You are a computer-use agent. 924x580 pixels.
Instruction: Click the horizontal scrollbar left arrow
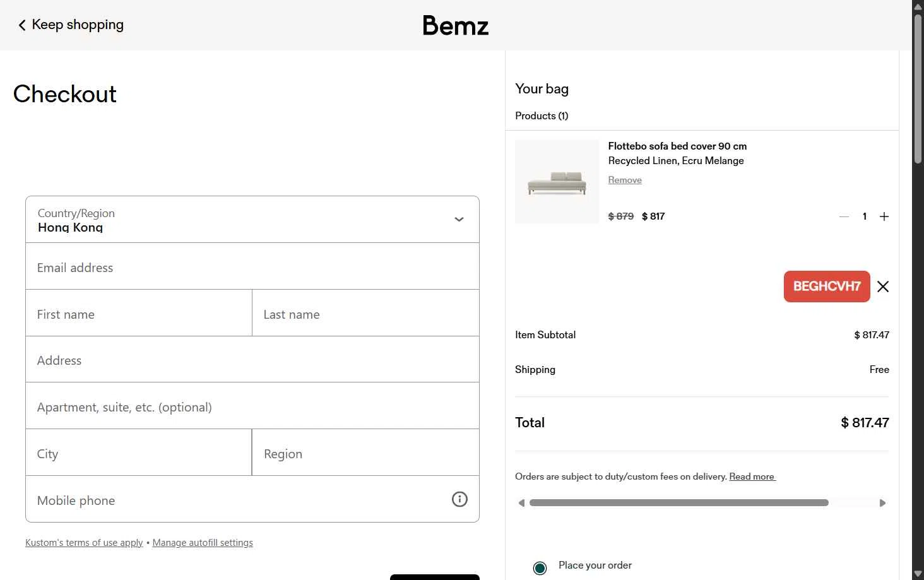point(521,503)
